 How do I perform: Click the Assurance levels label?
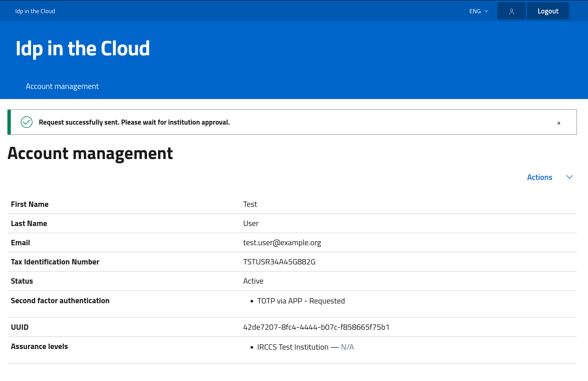tap(39, 346)
